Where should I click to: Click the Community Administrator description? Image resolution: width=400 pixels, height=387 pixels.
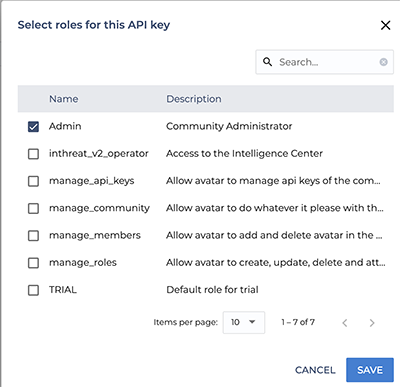(229, 126)
